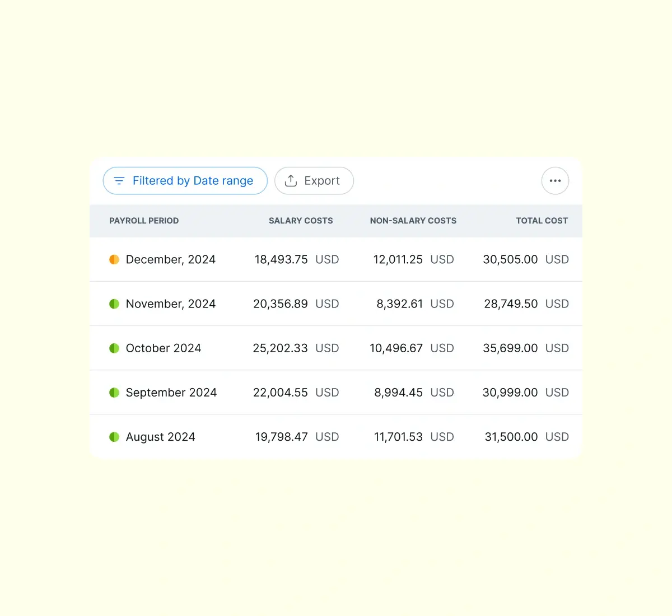Select the 22,004.55 salary costs value
Screen dimensions: 672x616
tap(281, 393)
